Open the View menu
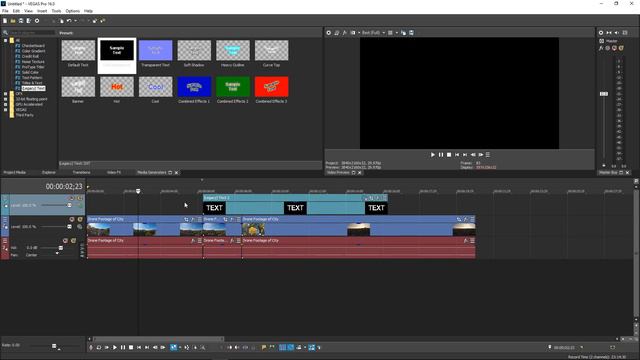This screenshot has height=360, width=640. pos(29,11)
